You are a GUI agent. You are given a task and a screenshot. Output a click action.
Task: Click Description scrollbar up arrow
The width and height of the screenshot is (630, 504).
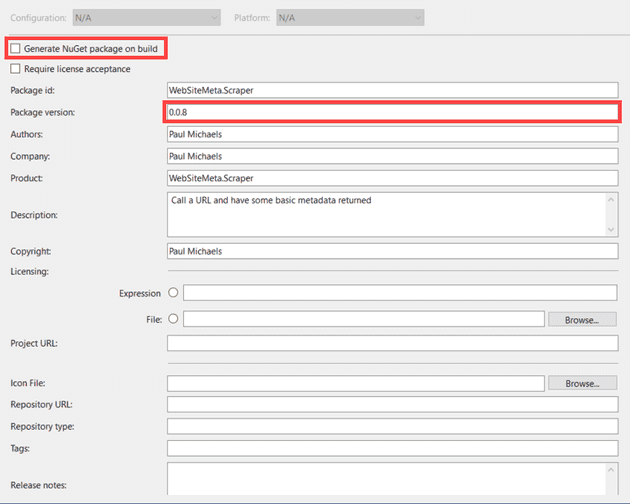pos(611,199)
